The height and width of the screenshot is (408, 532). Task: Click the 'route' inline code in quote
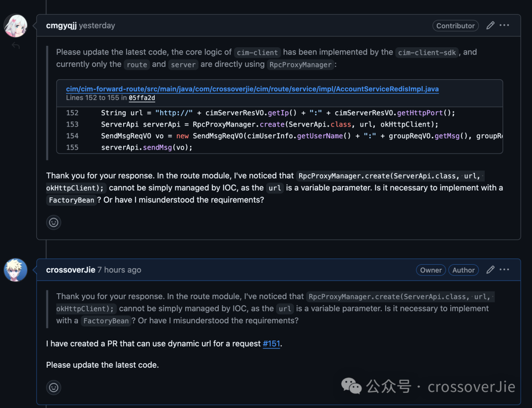137,65
